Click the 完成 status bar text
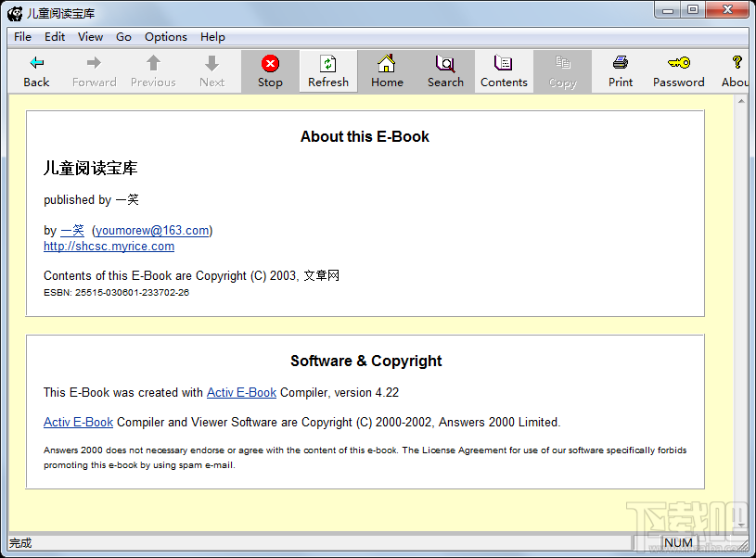 [x=20, y=543]
